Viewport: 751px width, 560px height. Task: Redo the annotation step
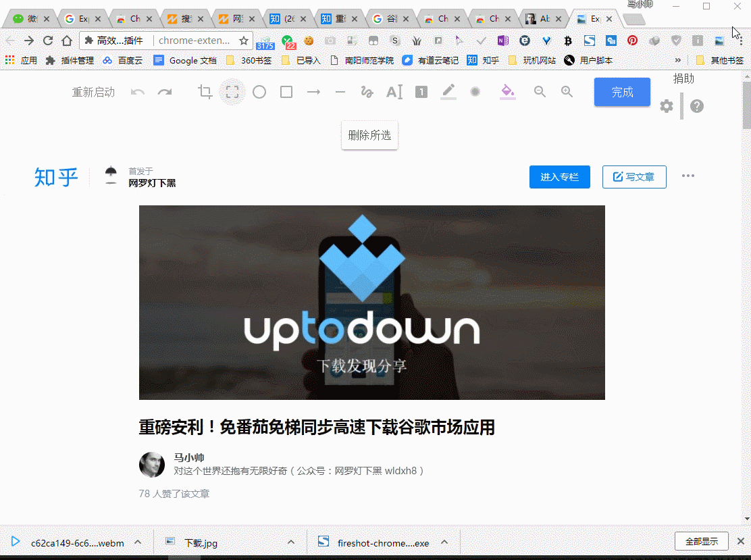pyautogui.click(x=165, y=92)
